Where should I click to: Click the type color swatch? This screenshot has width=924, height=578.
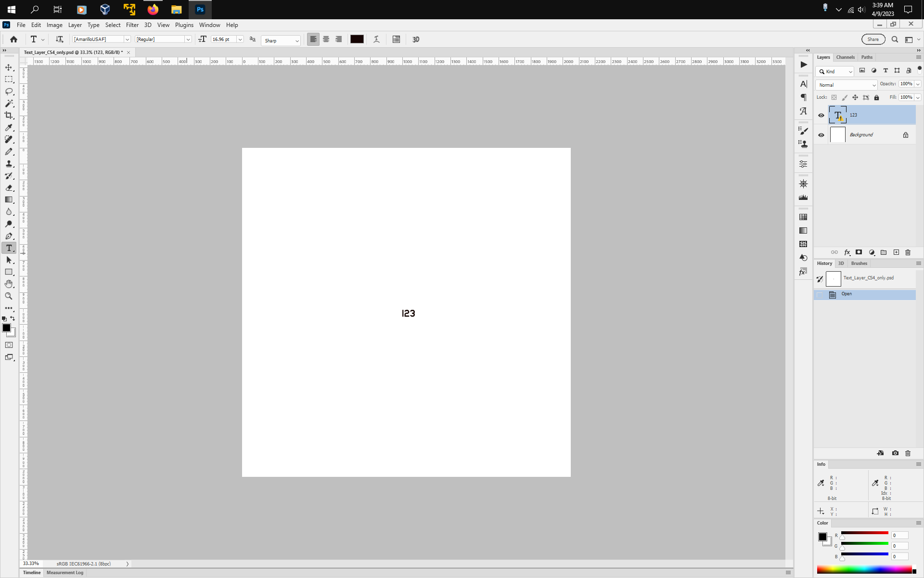[357, 39]
